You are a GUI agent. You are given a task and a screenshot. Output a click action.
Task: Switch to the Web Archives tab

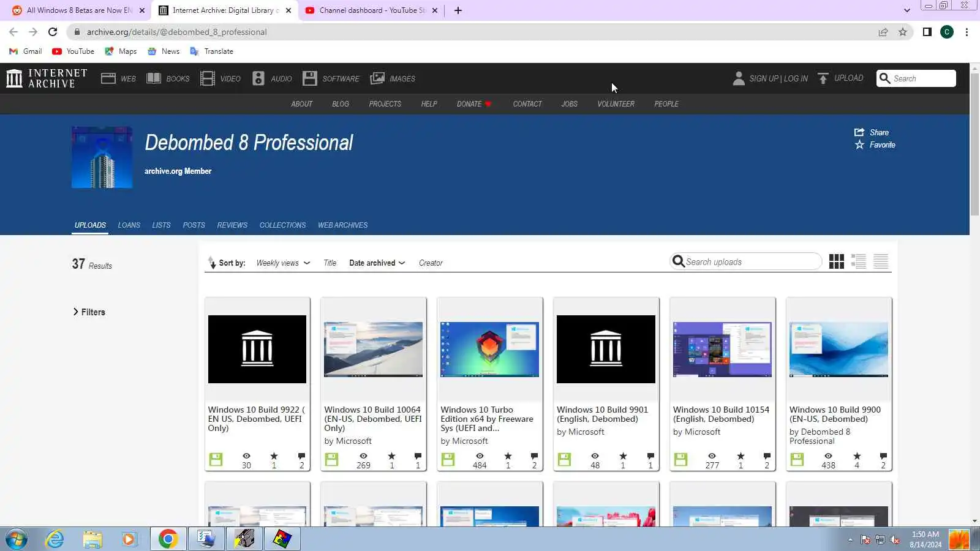coord(343,225)
